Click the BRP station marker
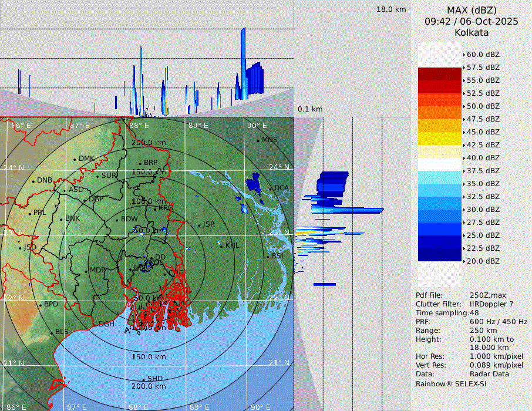Screen dimensions: 532x411 [x=140, y=163]
